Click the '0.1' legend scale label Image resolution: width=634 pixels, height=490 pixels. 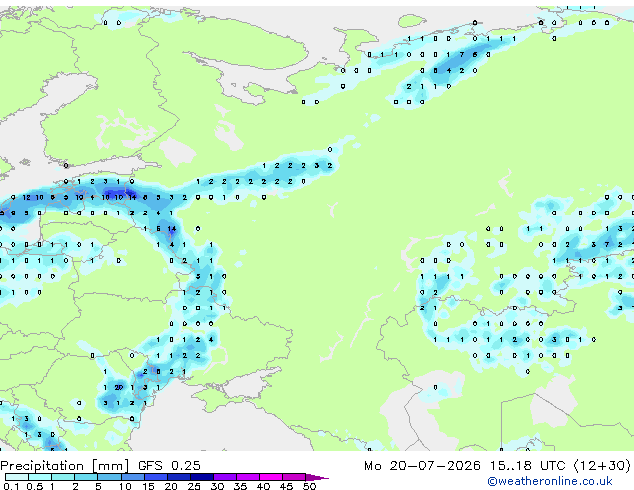point(11,486)
